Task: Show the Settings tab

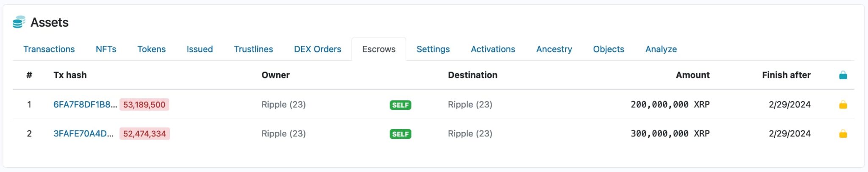Action: click(433, 49)
